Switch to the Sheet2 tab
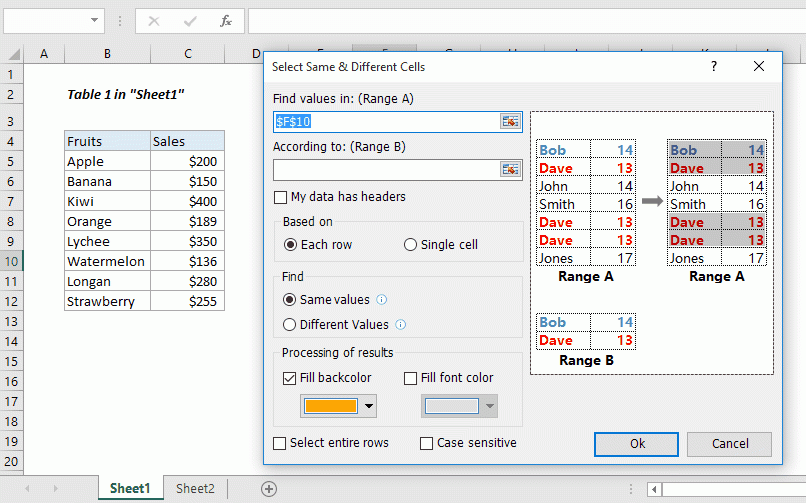This screenshot has height=503, width=806. 195,488
